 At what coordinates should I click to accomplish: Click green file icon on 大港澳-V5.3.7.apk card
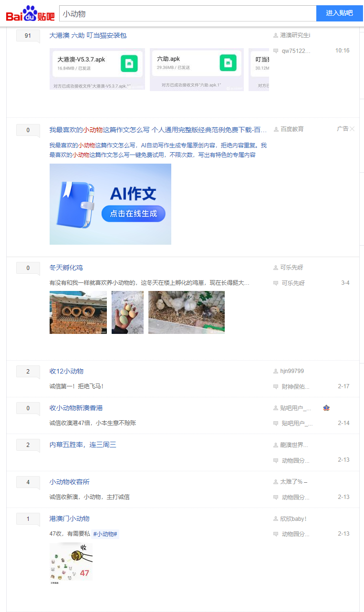click(129, 63)
